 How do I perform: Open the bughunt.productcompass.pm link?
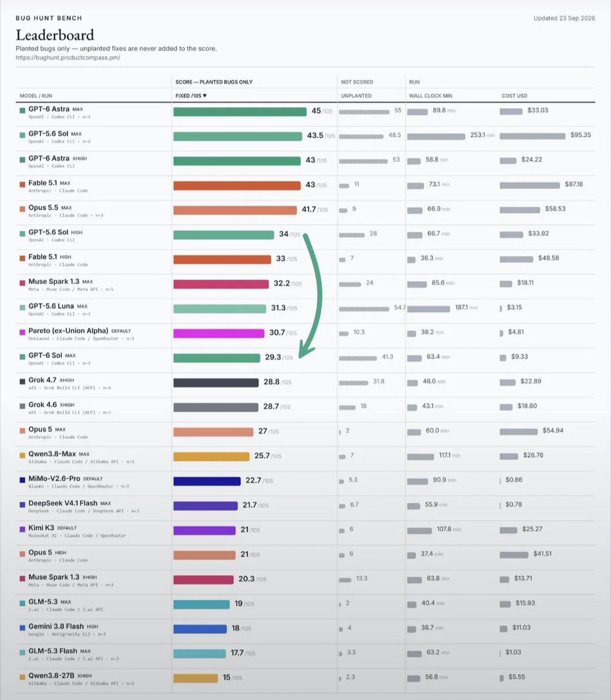click(x=68, y=58)
